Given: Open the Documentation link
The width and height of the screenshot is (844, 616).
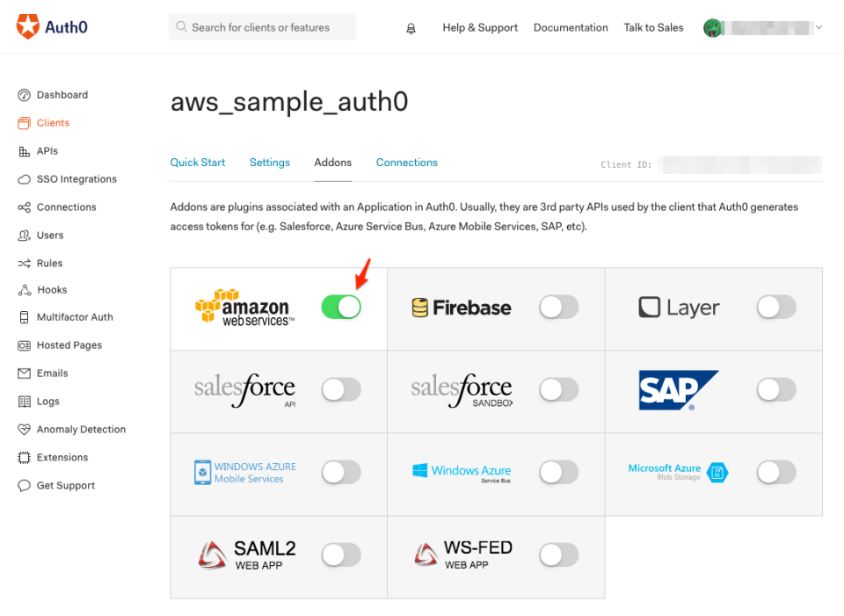Looking at the screenshot, I should point(571,27).
